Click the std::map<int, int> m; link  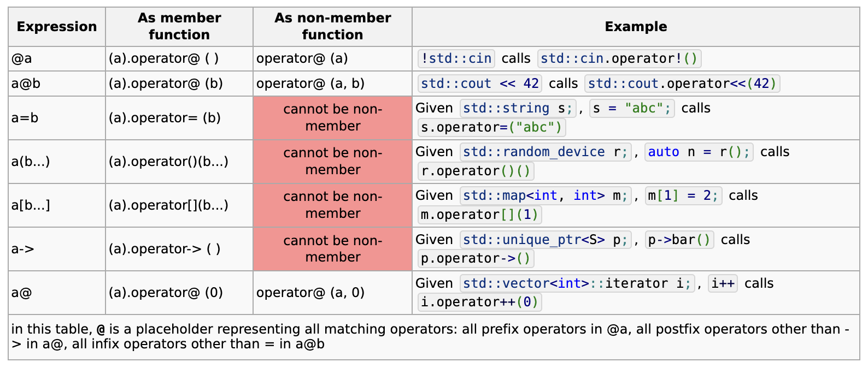pyautogui.click(x=546, y=195)
